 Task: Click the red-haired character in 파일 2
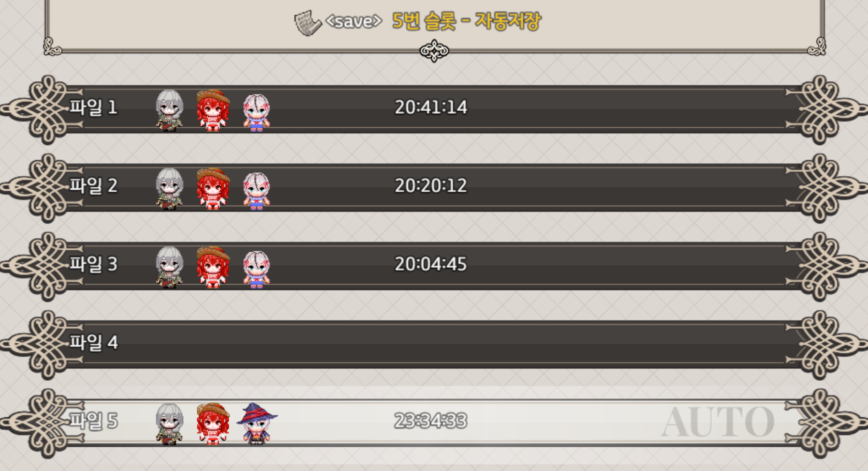(213, 189)
